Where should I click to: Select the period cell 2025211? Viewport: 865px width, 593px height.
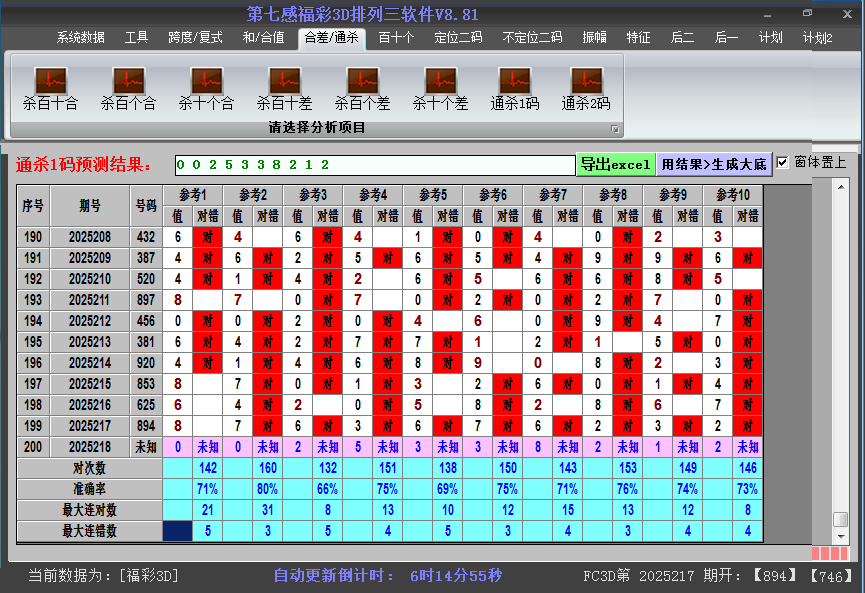coord(90,300)
